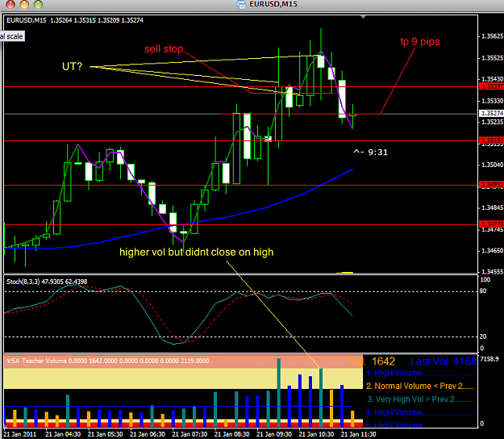Click the 1.34555 price scale value
The height and width of the screenshot is (439, 504).
pyautogui.click(x=492, y=272)
